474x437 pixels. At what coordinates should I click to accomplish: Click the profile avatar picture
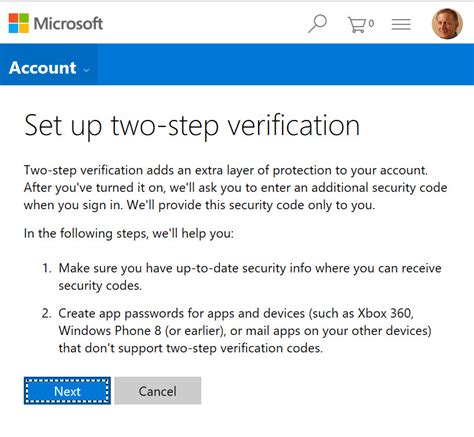[447, 24]
